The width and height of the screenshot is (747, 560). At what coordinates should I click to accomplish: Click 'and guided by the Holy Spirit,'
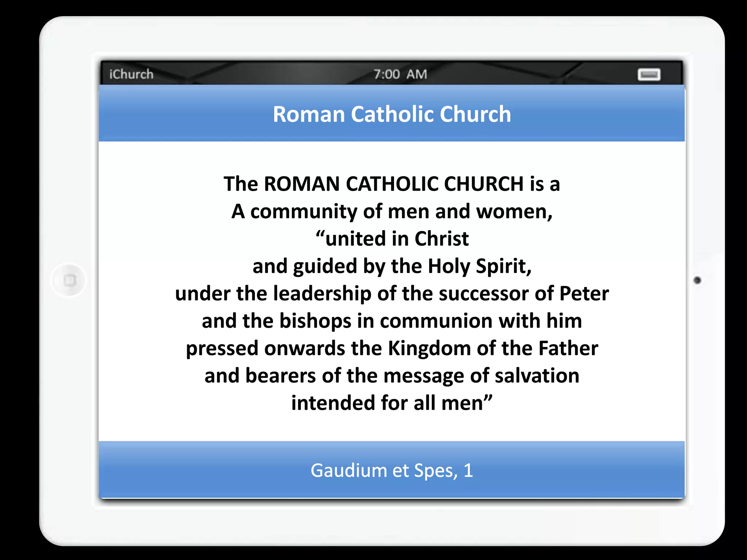pos(392,267)
